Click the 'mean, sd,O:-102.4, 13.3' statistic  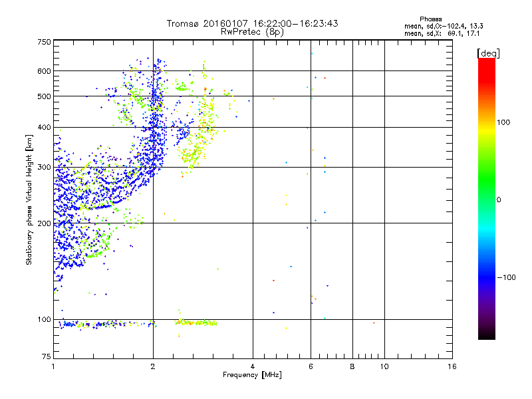click(x=444, y=26)
